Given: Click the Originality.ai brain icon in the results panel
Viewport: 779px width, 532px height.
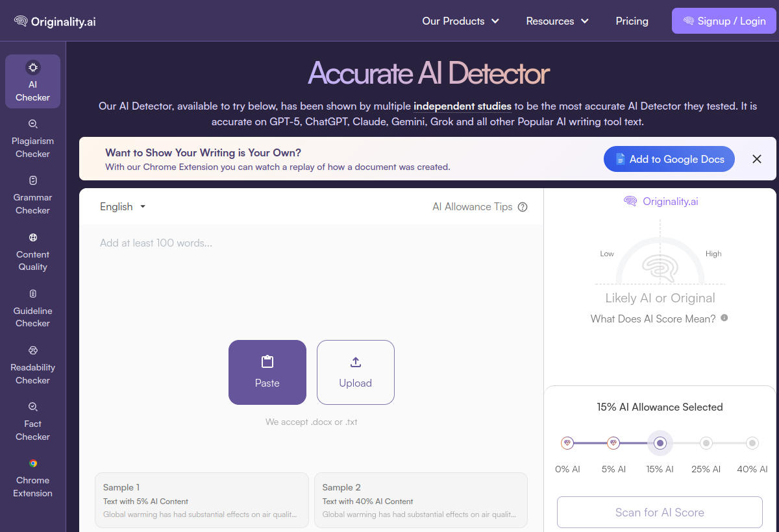Looking at the screenshot, I should (x=630, y=201).
